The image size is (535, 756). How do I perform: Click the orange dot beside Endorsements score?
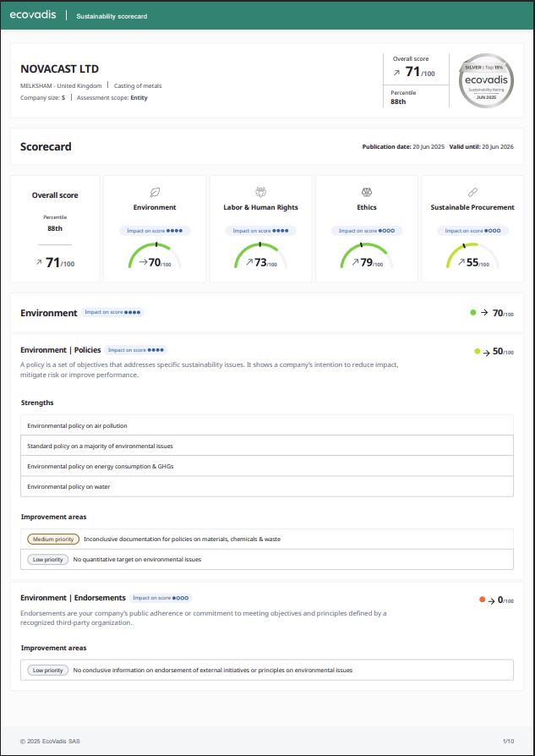click(x=482, y=600)
